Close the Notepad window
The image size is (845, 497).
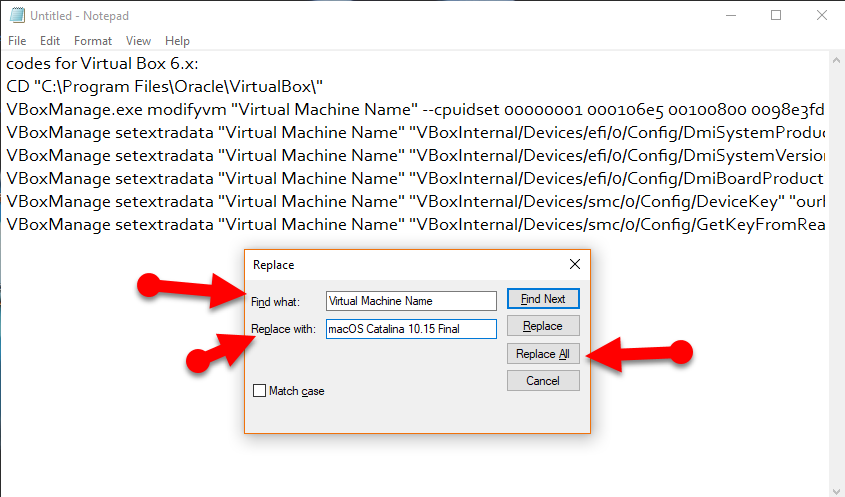tap(821, 16)
